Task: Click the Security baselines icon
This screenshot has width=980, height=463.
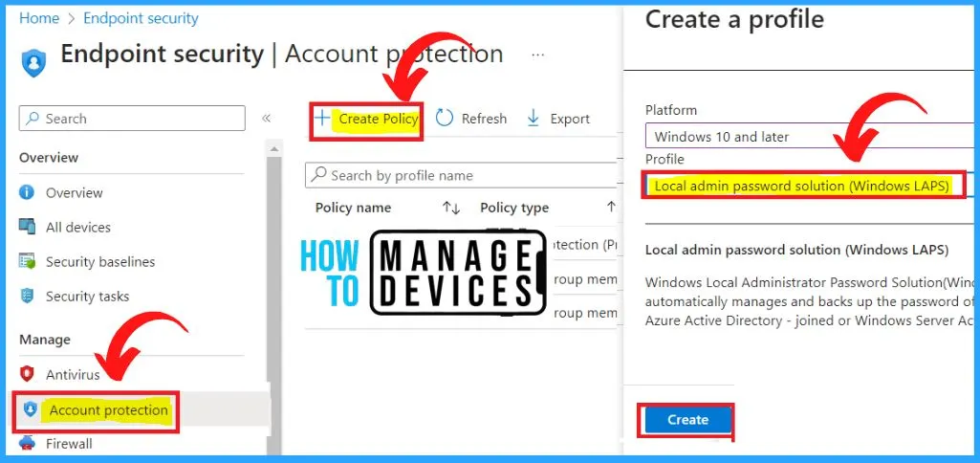Action: coord(27,261)
